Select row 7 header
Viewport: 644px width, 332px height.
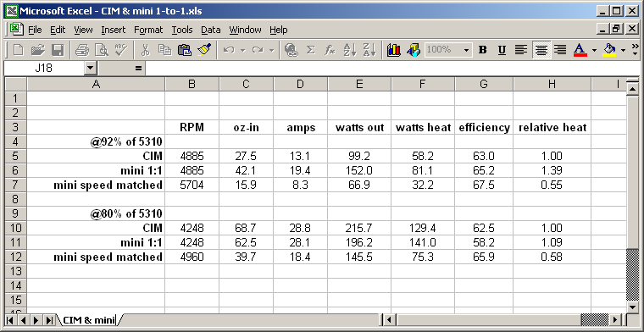[x=15, y=185]
